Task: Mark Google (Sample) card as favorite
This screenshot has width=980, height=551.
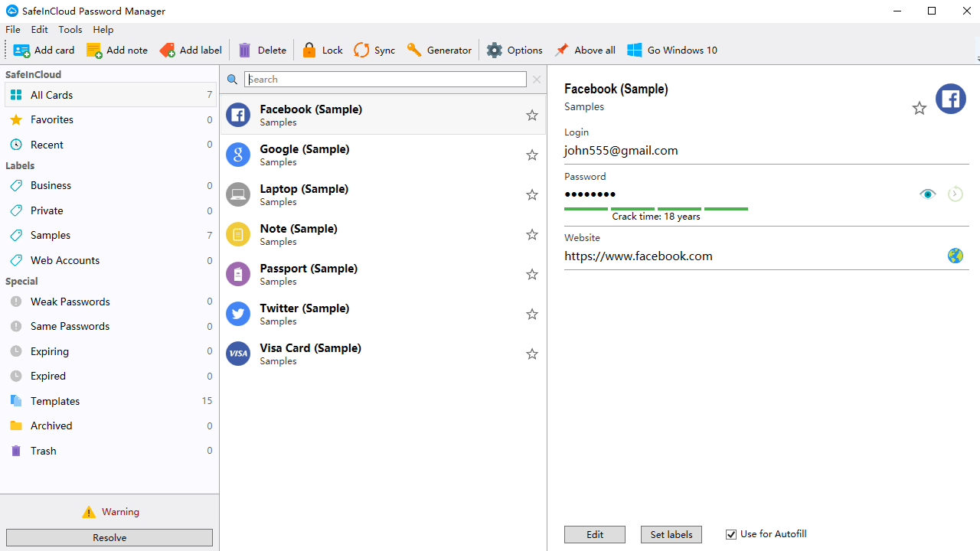Action: (532, 155)
